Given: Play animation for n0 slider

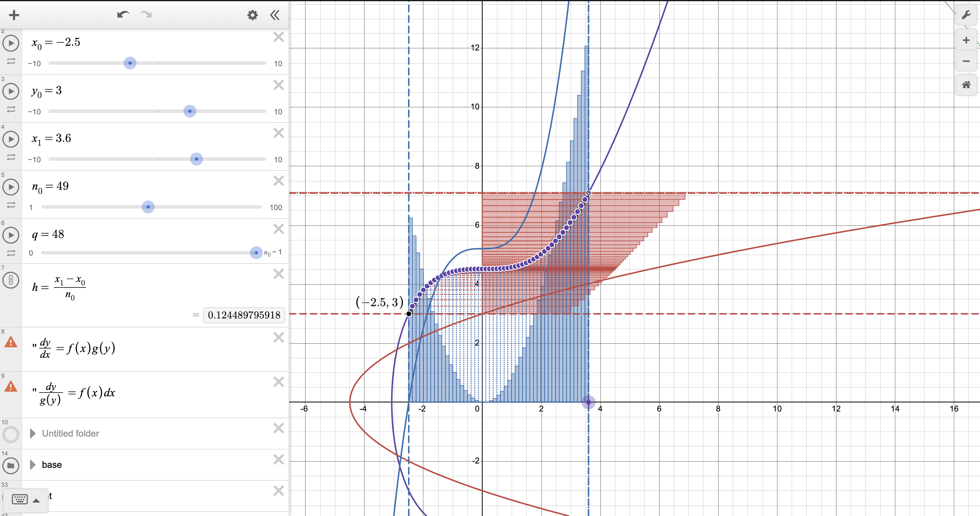Looking at the screenshot, I should click(11, 187).
